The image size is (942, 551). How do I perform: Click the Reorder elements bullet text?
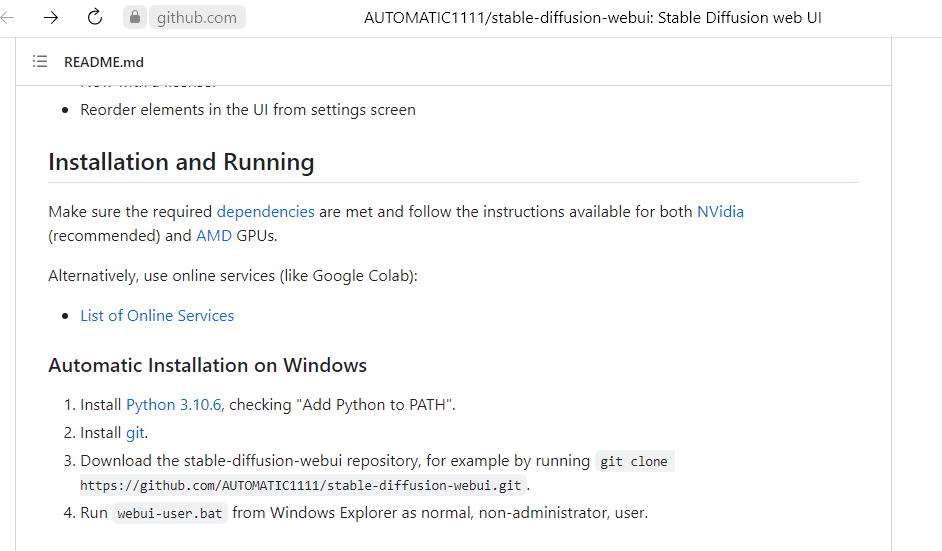point(248,110)
